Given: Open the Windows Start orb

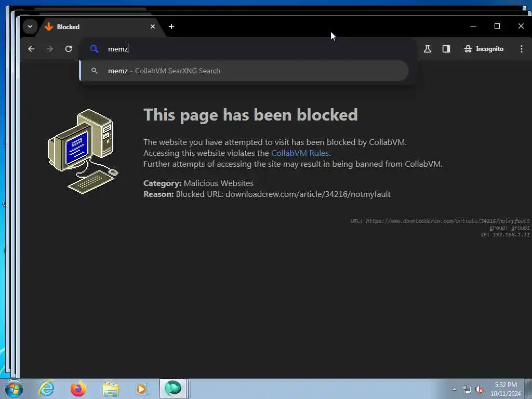Looking at the screenshot, I should click(x=14, y=389).
